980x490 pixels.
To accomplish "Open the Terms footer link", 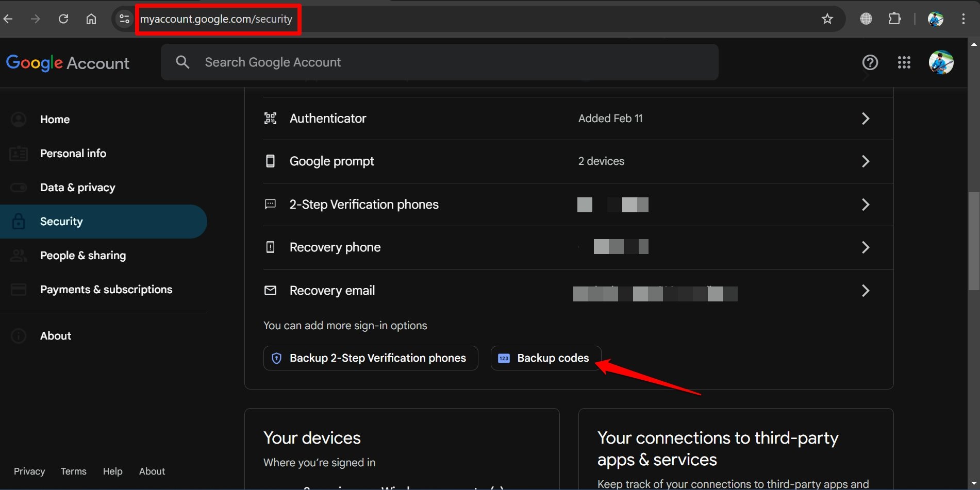I will [73, 471].
